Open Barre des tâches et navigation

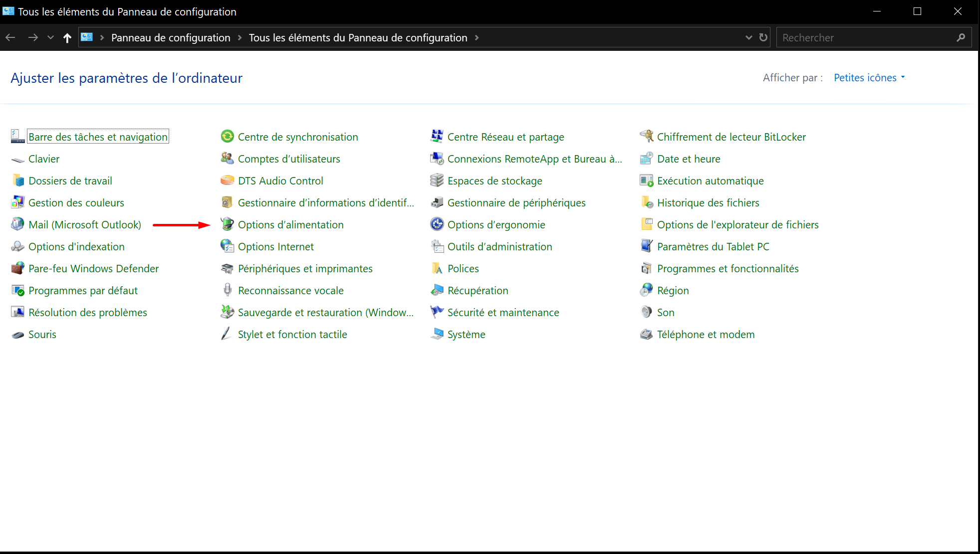coord(98,137)
